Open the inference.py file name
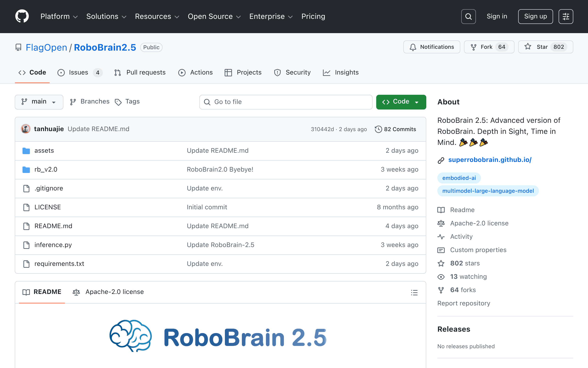 (x=53, y=245)
